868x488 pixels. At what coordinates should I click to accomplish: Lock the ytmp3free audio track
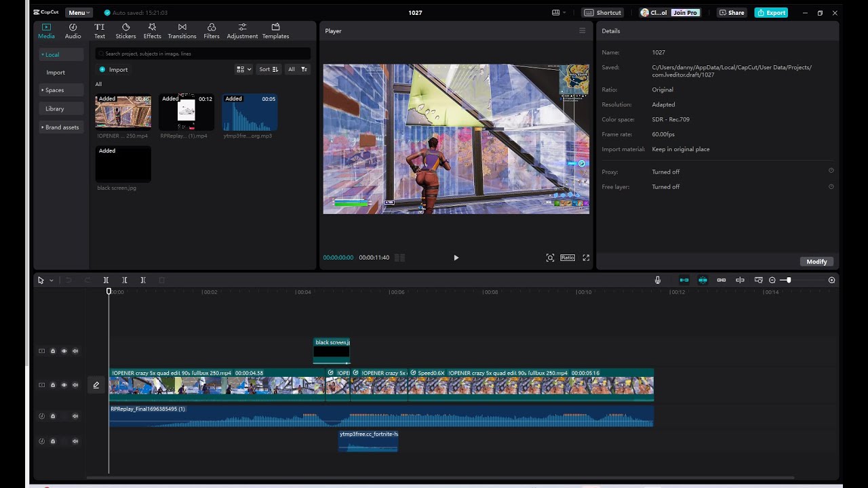pos(53,441)
